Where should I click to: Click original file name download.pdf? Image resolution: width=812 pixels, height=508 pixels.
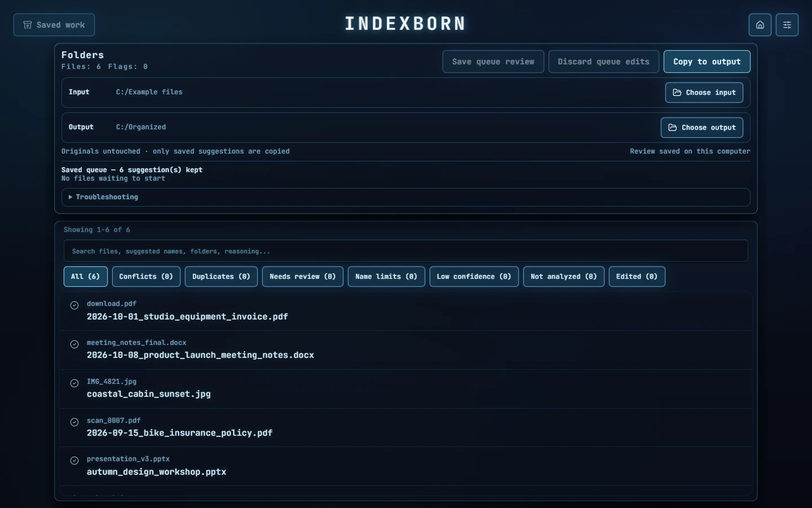[112, 304]
